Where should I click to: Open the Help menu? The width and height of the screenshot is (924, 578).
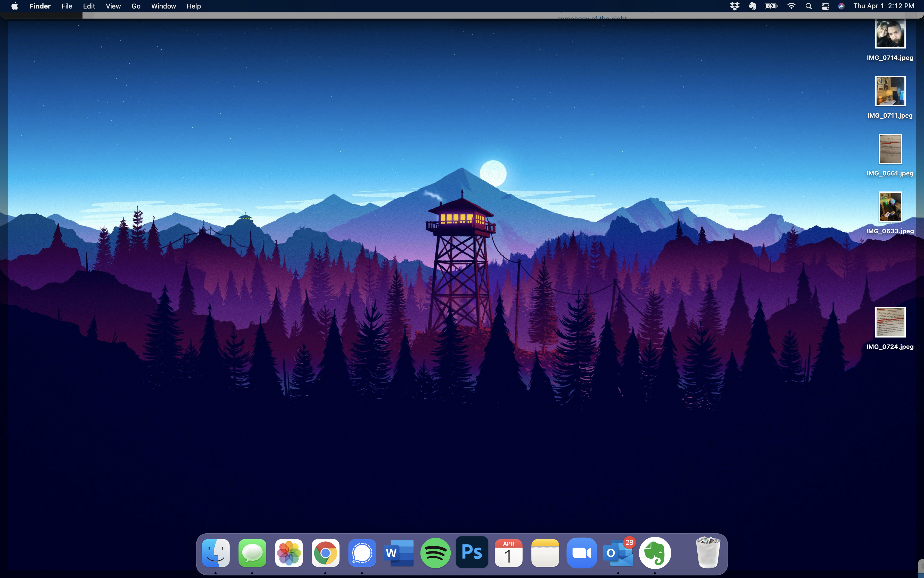click(x=194, y=6)
